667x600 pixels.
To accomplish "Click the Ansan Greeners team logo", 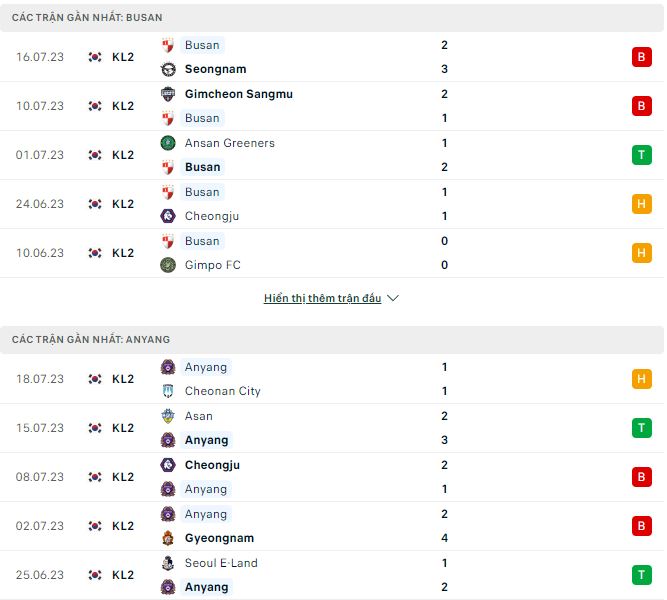I will click(168, 143).
